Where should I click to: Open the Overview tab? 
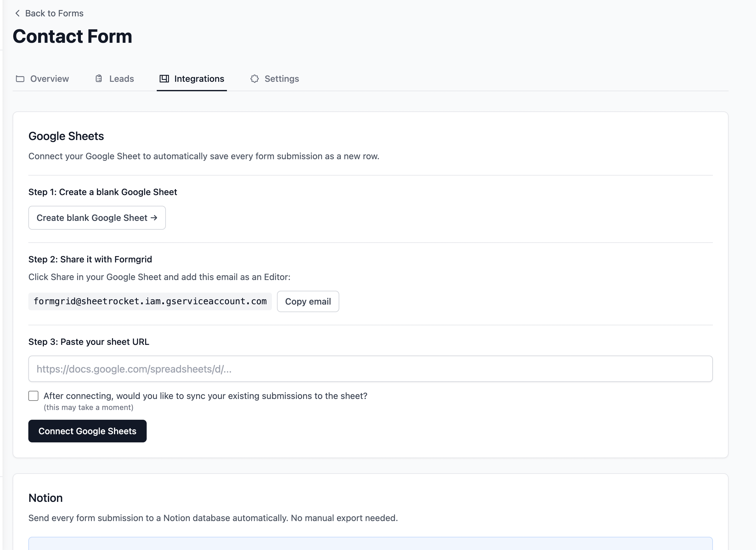coord(42,79)
